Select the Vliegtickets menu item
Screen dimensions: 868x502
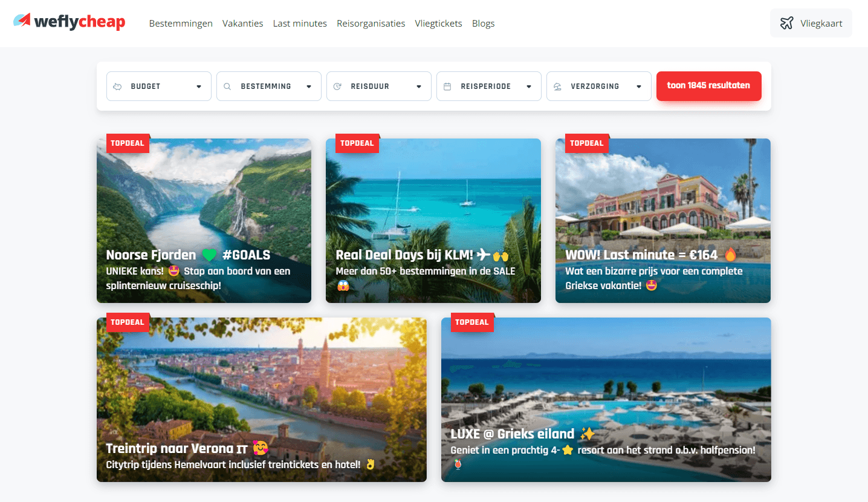click(x=438, y=24)
